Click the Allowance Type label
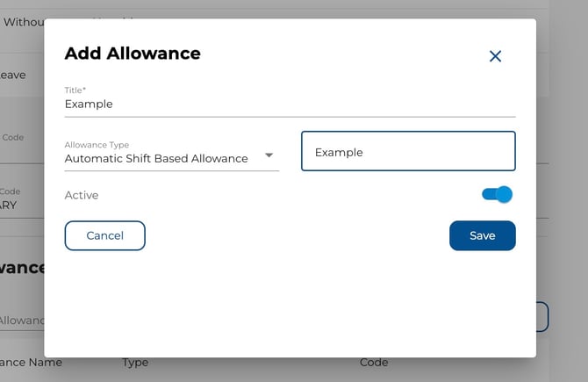The image size is (588, 382). [97, 145]
